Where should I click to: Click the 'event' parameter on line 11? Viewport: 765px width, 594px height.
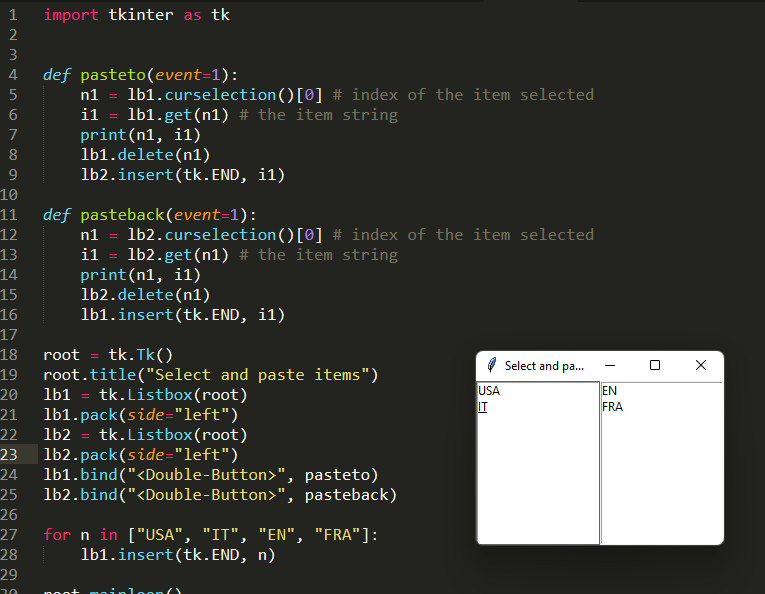click(x=197, y=215)
